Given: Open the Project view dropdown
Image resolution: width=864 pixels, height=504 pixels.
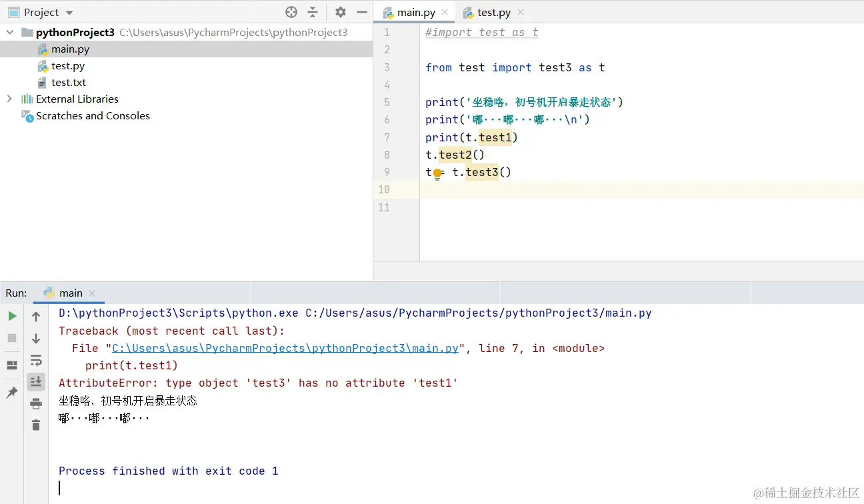Looking at the screenshot, I should (x=69, y=13).
